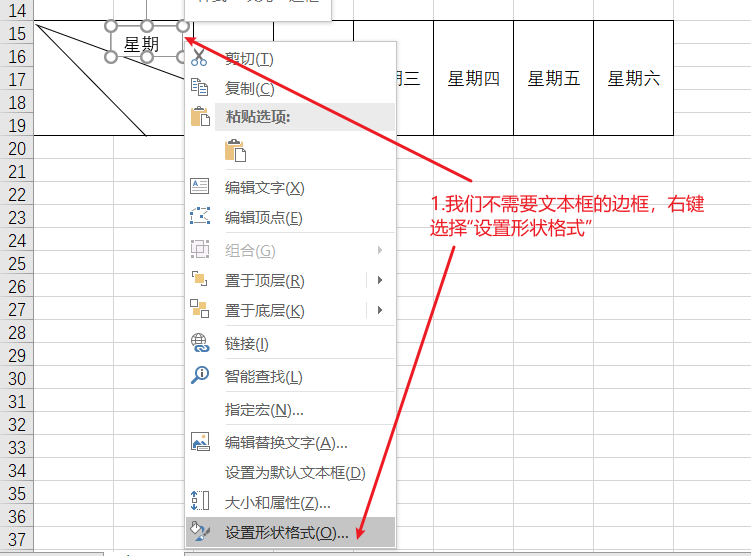Click the Copy icon beside 复制(C)
The image size is (751, 556).
pos(199,87)
